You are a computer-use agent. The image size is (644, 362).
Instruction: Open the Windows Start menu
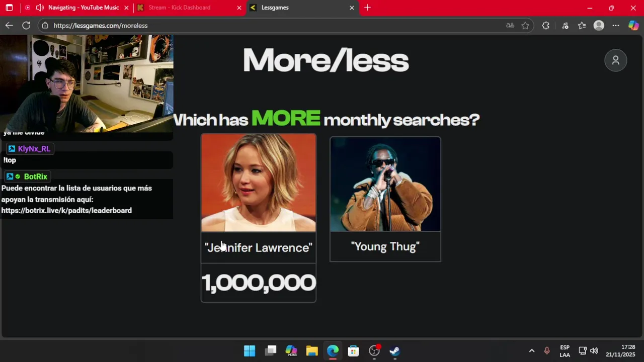click(250, 350)
